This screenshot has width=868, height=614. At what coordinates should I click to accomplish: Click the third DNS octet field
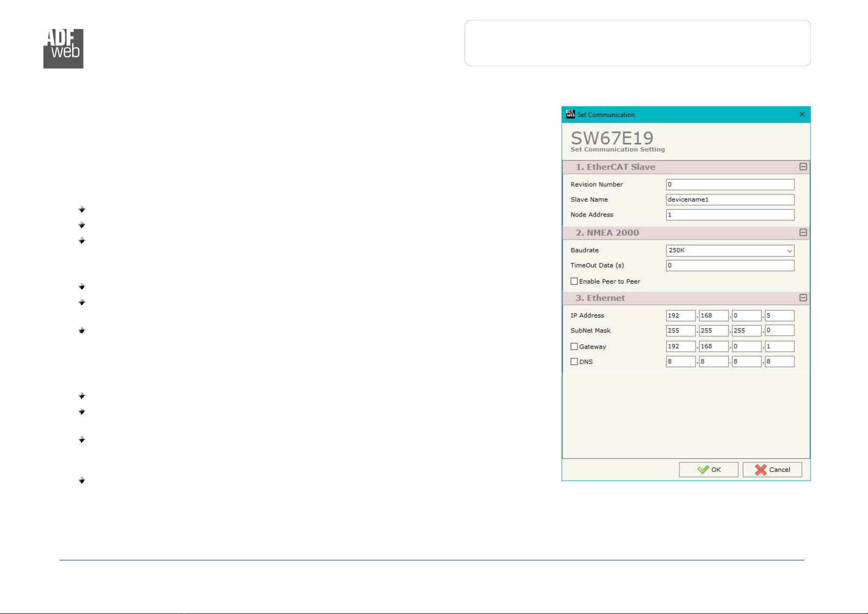(746, 361)
